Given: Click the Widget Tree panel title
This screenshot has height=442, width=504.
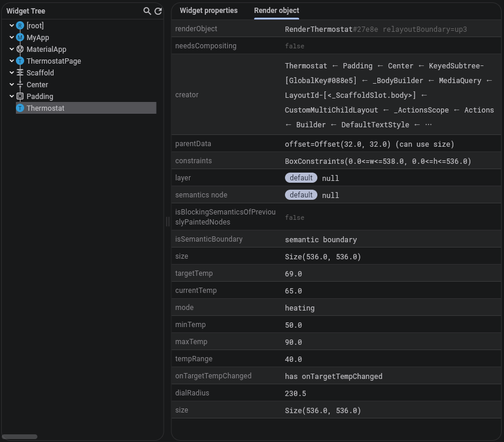Looking at the screenshot, I should click(x=26, y=11).
